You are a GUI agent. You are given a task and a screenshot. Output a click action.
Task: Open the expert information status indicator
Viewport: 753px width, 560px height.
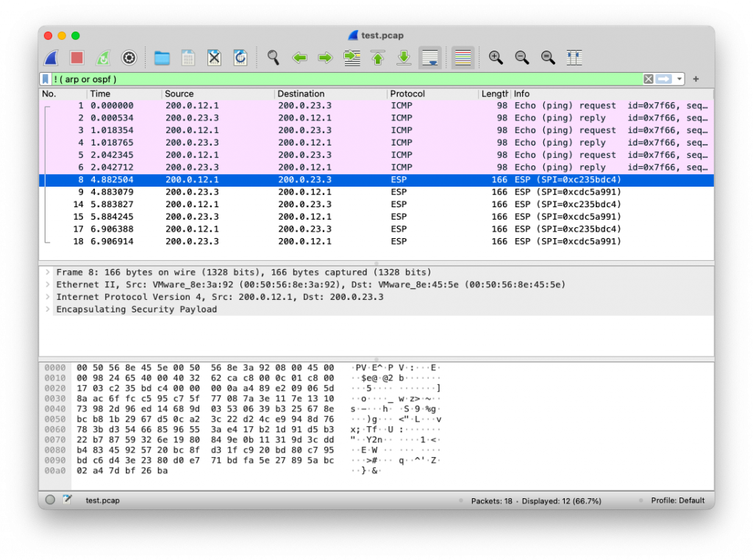49,500
